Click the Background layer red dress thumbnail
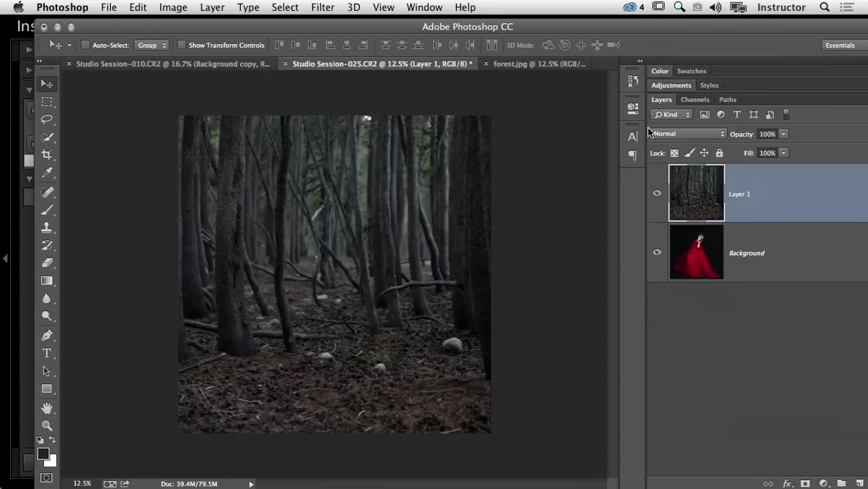868x489 pixels. point(697,252)
